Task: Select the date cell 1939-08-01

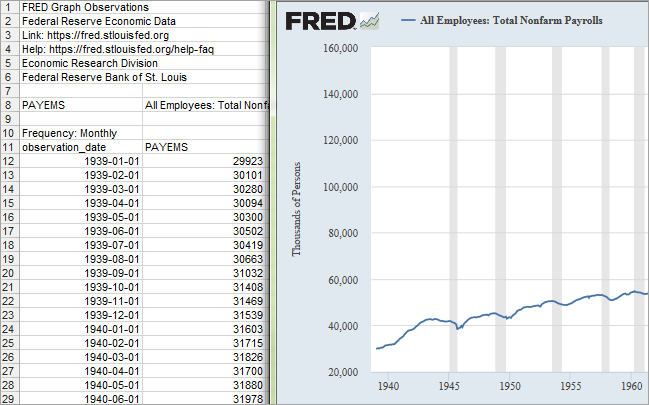Action: (x=81, y=259)
